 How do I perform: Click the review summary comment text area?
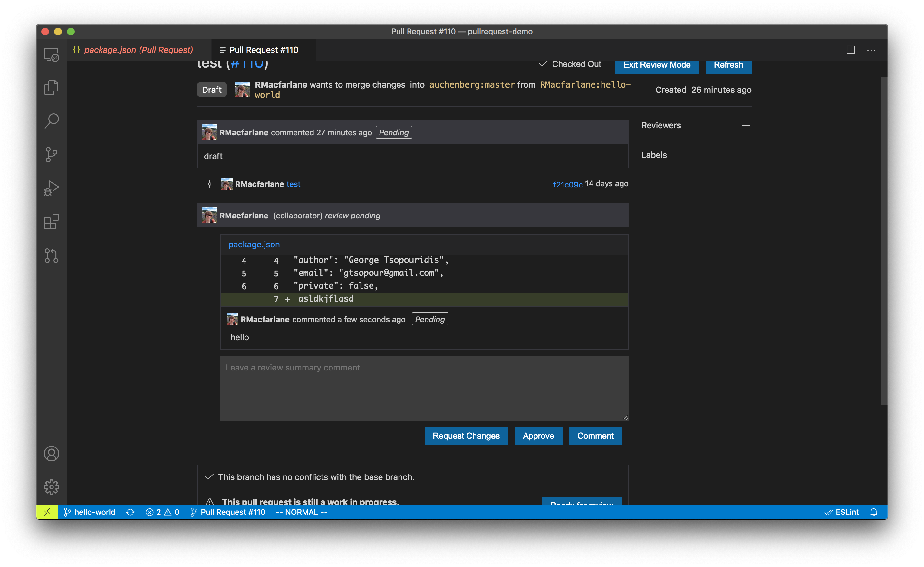tap(424, 388)
